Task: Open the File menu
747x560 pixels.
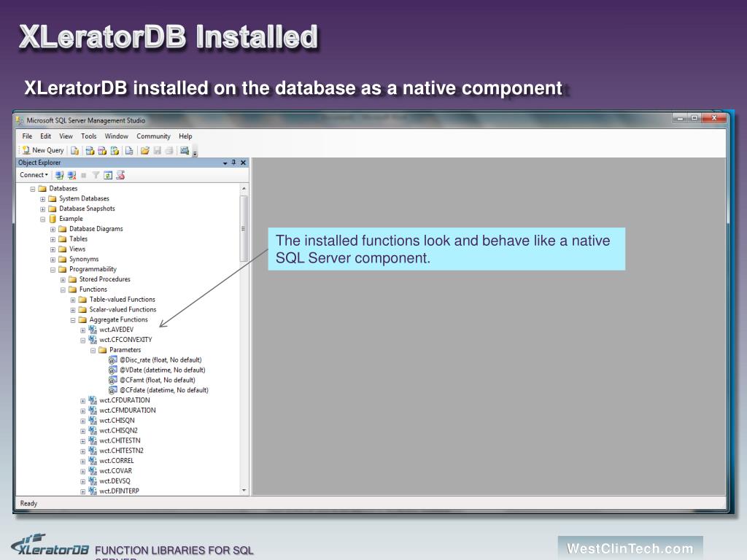Action: click(27, 136)
